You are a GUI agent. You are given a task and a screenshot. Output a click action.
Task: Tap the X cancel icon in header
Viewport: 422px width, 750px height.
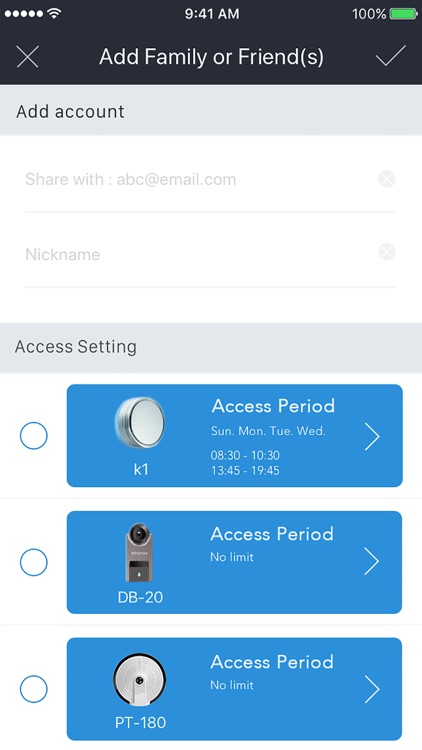point(28,57)
